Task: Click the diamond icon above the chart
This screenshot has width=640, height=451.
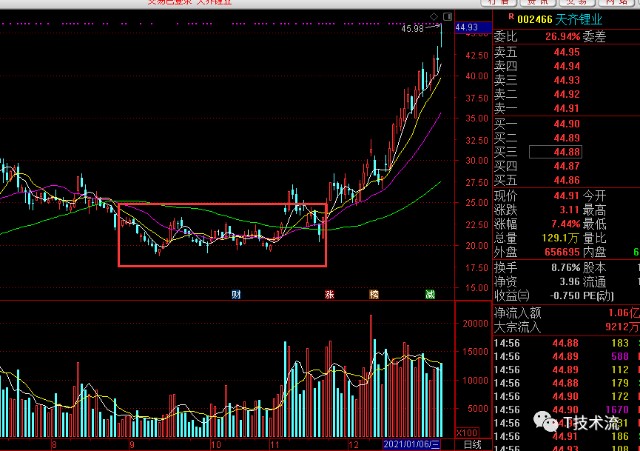Action: tap(433, 16)
